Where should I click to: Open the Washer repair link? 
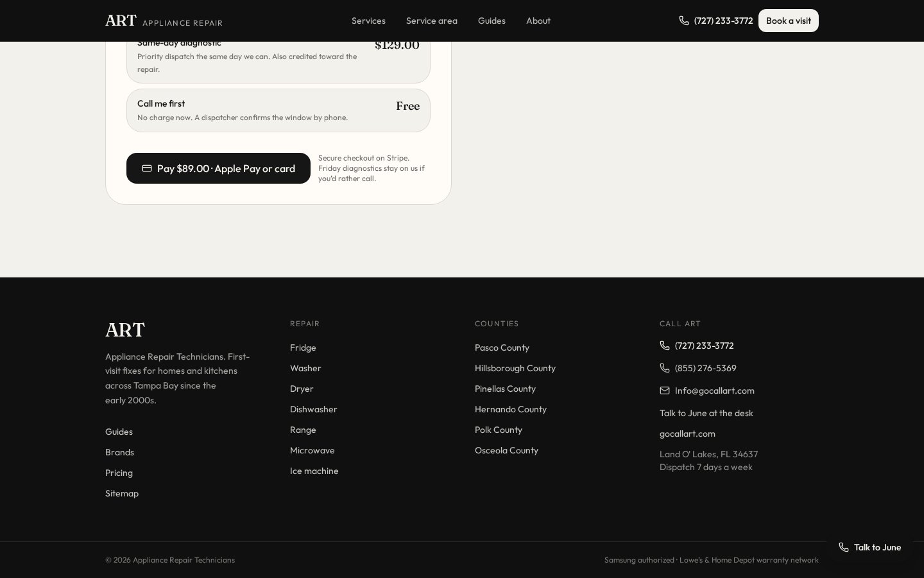(x=305, y=368)
